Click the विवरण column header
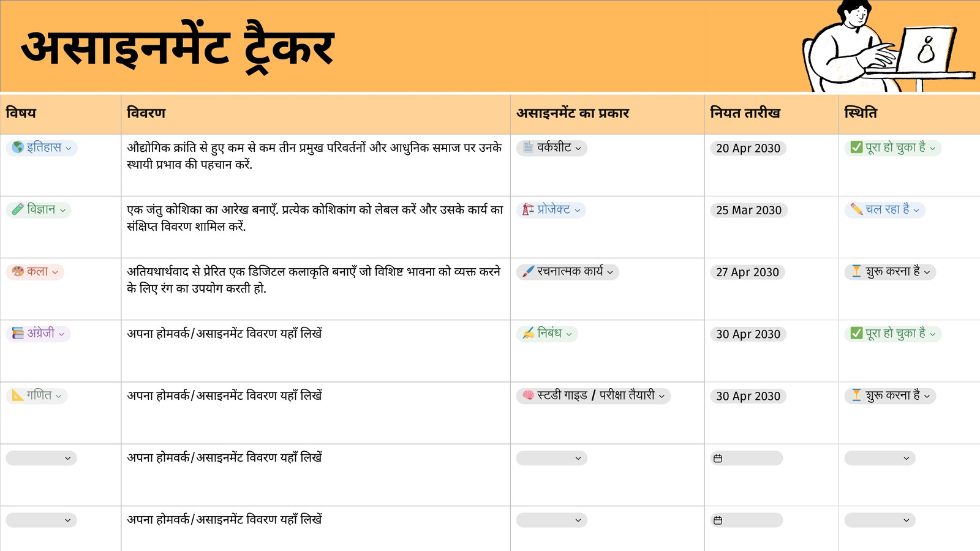This screenshot has height=551, width=980. point(316,113)
